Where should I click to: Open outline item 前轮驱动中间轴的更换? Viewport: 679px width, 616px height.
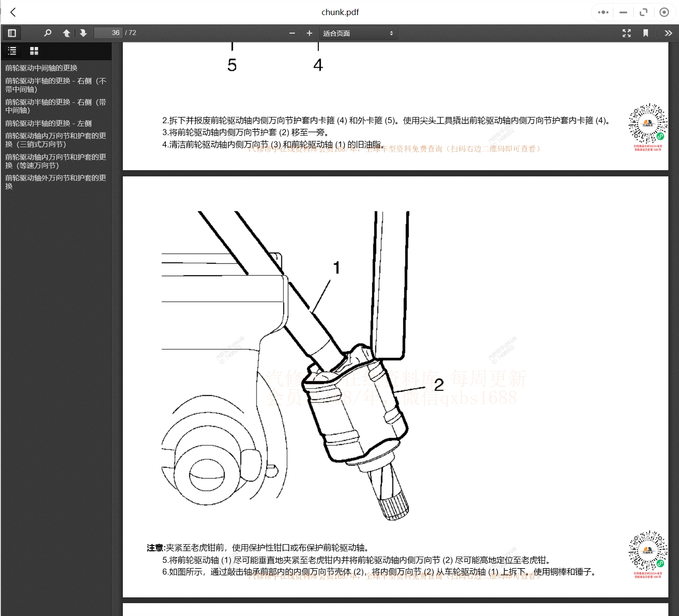[41, 68]
